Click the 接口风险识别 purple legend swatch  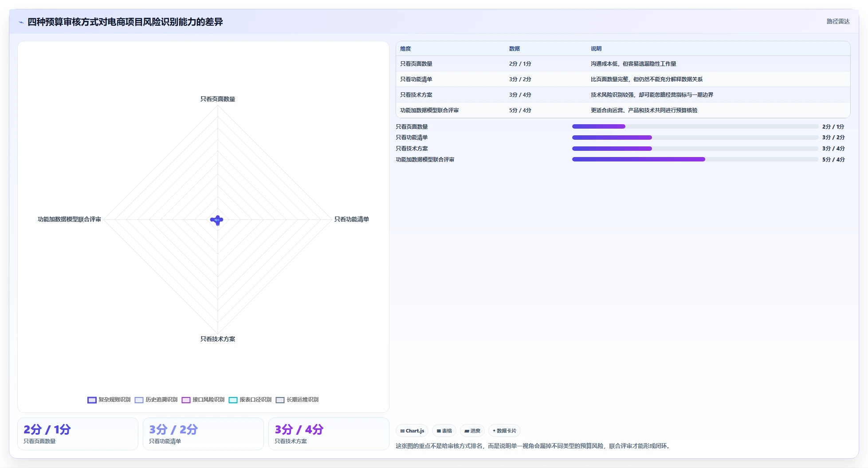186,400
